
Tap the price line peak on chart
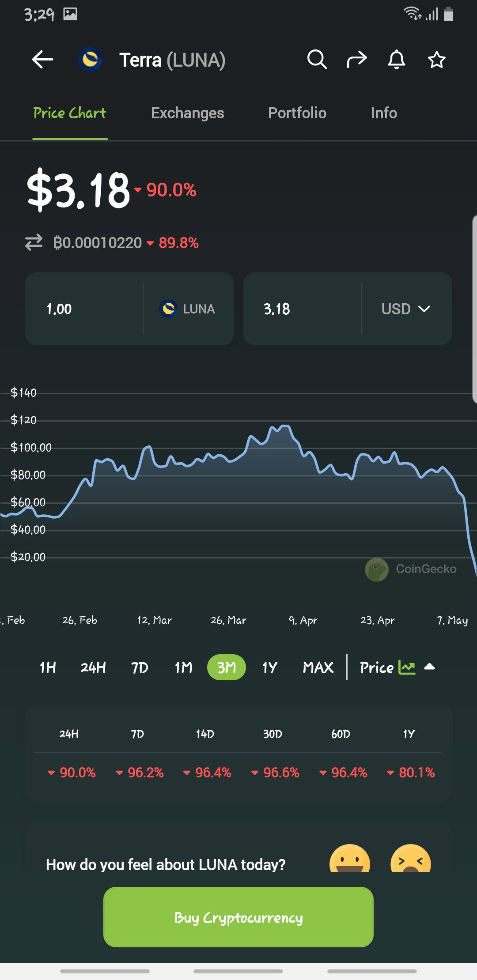pos(285,426)
